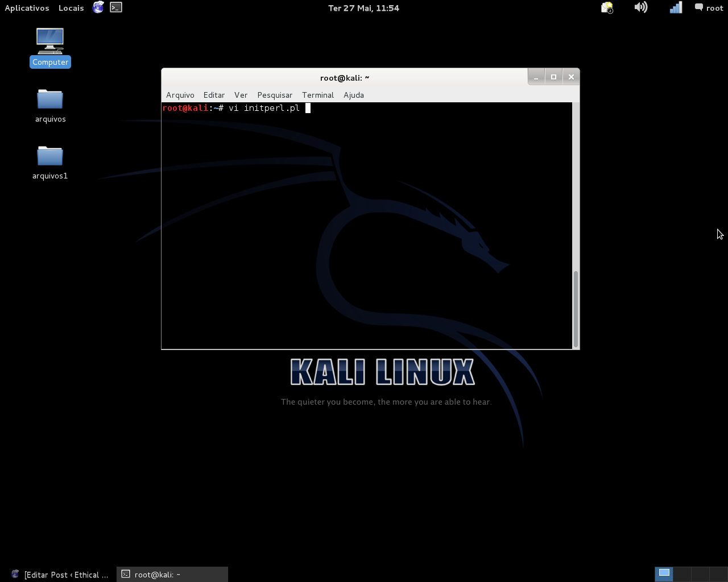The image size is (728, 582).
Task: Open the Pesquisar menu in terminal
Action: click(275, 95)
